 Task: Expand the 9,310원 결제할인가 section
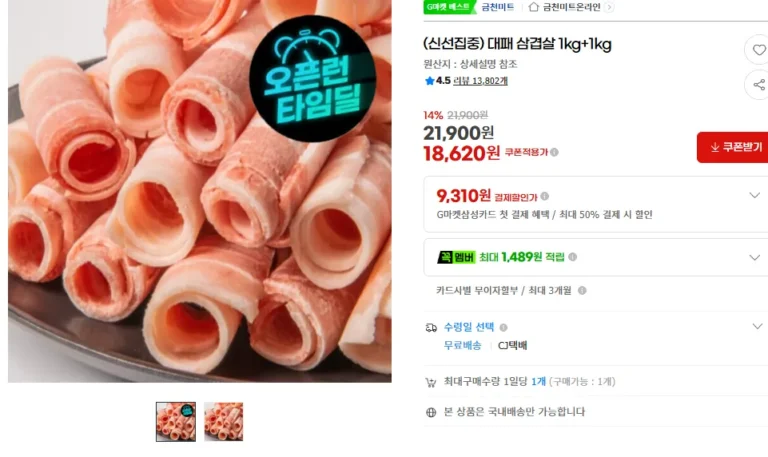tap(754, 195)
